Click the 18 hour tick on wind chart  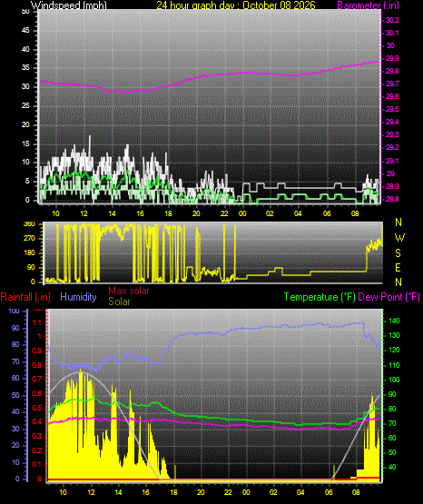click(168, 213)
